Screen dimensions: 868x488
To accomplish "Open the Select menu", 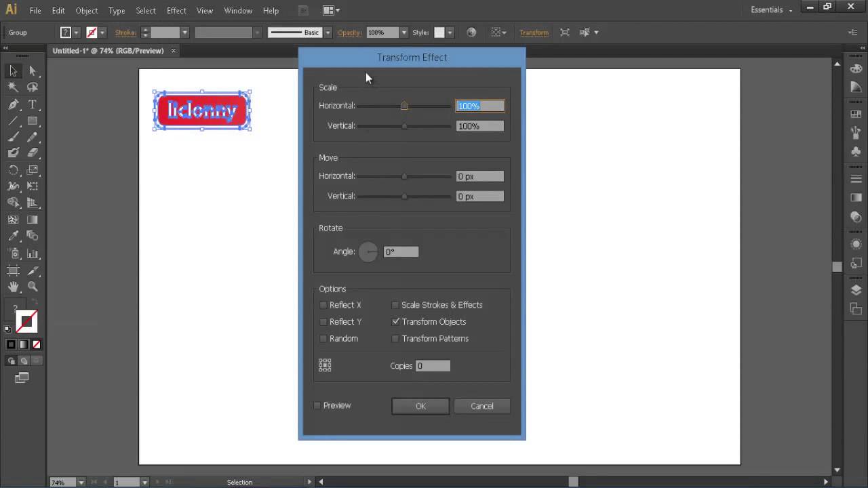I will 146,11.
